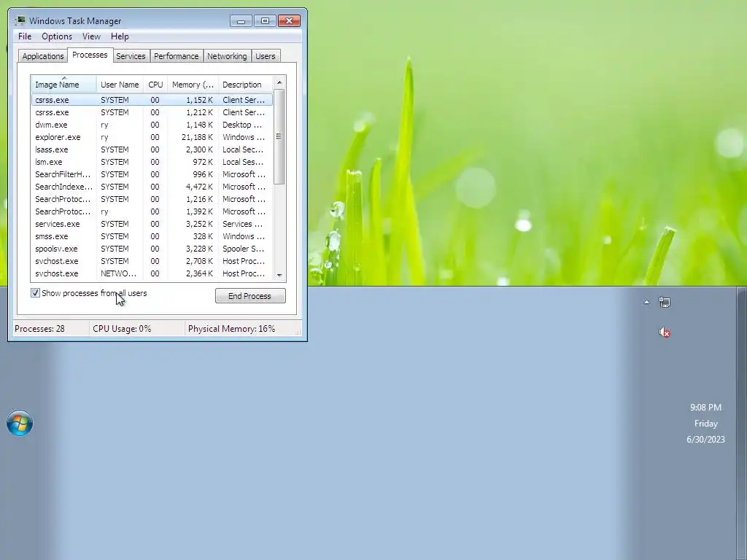This screenshot has height=560, width=747.
Task: Click the process list scrollbar thumb
Action: pyautogui.click(x=279, y=136)
